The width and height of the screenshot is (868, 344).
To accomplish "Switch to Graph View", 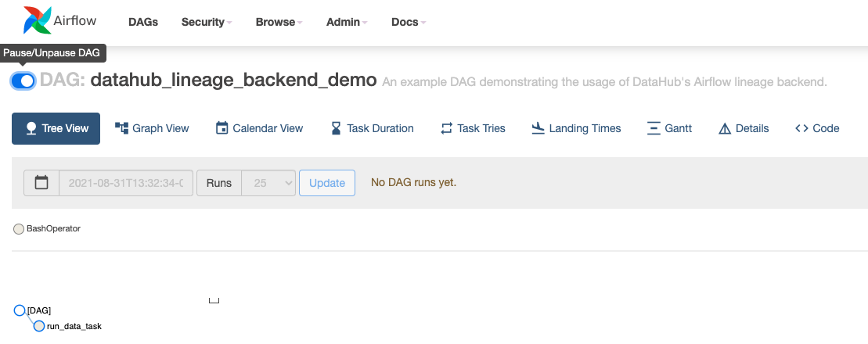I will (152, 128).
